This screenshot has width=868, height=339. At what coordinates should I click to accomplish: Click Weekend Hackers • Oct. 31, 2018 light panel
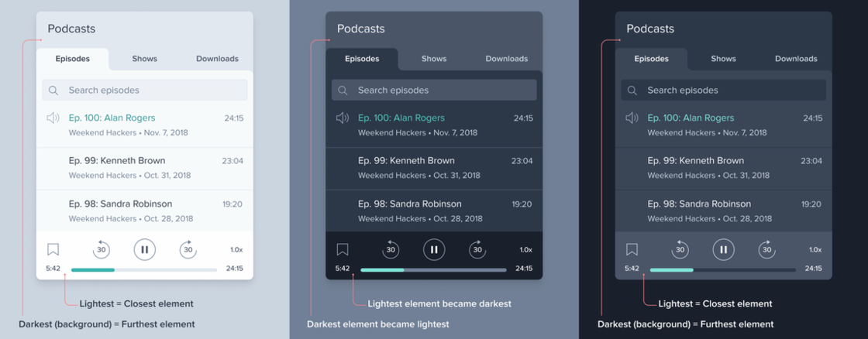click(x=129, y=176)
